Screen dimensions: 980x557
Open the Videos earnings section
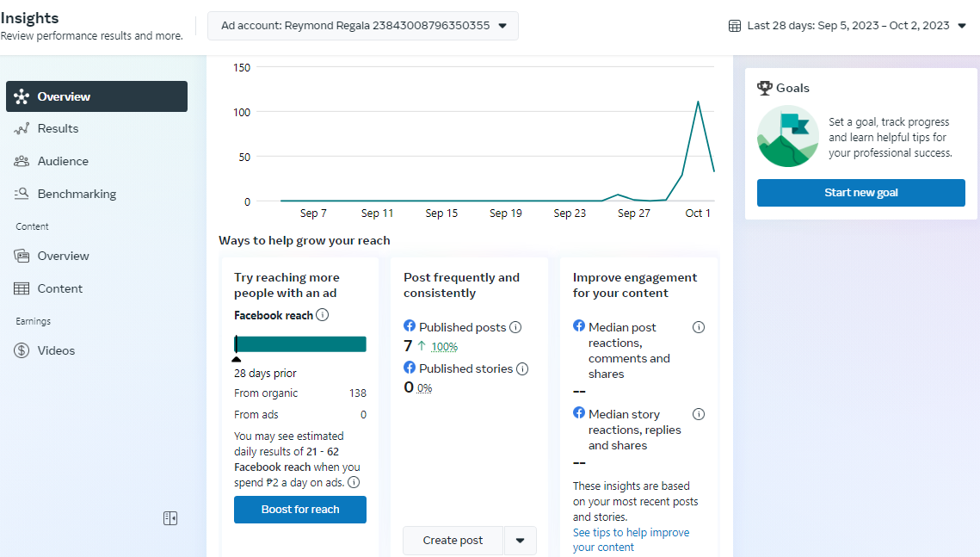click(56, 350)
